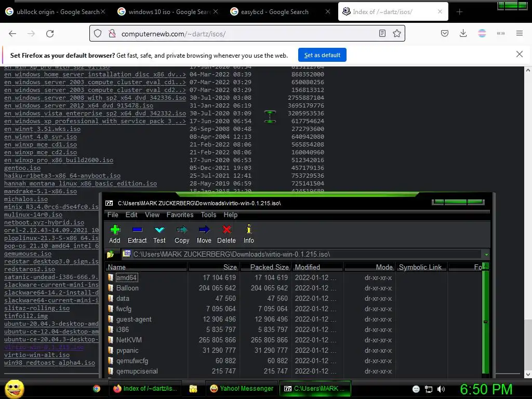This screenshot has width=532, height=399.
Task: Select the NetKVM folder in 7-Zip
Action: 129,340
